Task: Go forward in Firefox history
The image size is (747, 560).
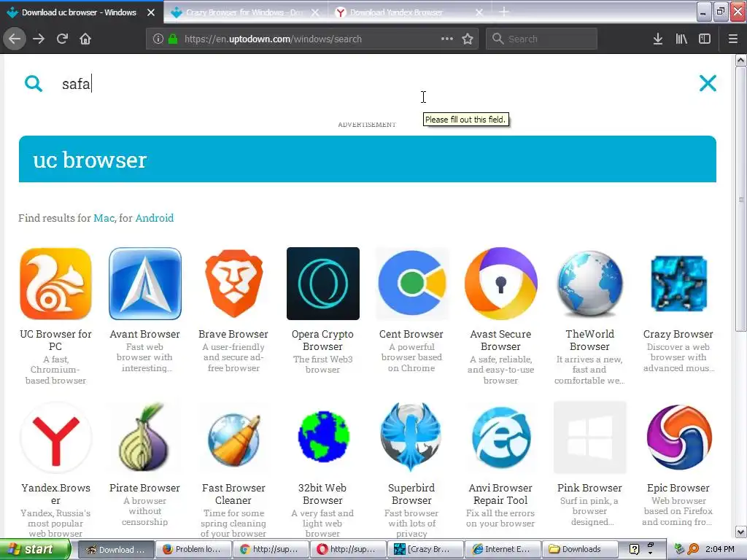Action: (39, 39)
